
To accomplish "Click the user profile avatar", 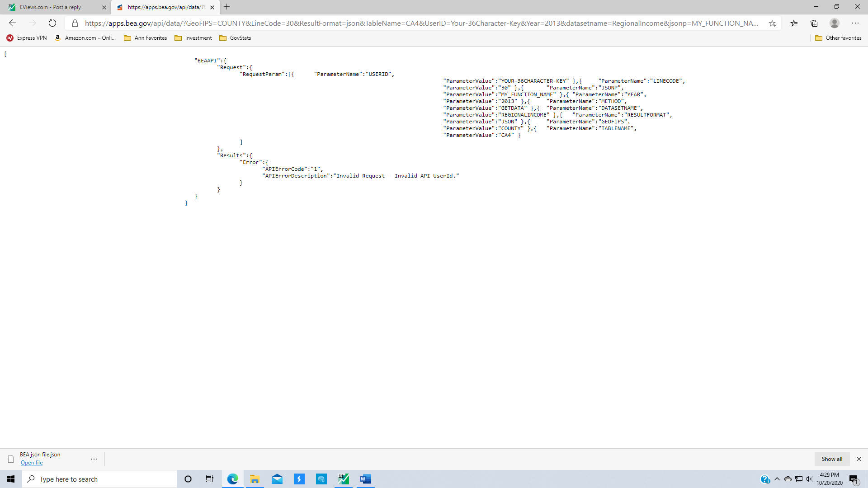I will pos(835,23).
